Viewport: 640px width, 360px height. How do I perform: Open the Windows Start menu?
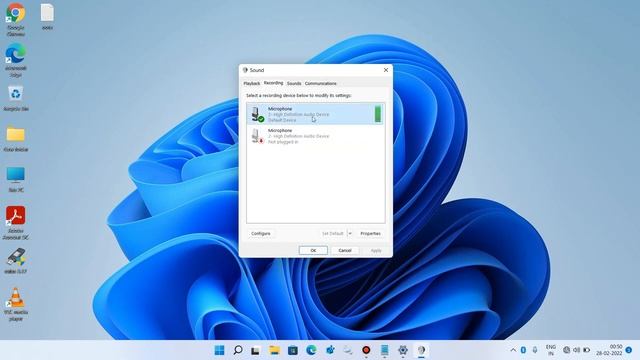pos(219,350)
